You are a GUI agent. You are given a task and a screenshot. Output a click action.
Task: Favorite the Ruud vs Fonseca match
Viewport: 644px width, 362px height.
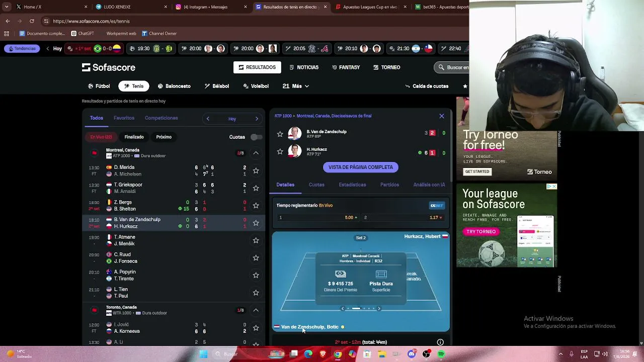click(256, 258)
